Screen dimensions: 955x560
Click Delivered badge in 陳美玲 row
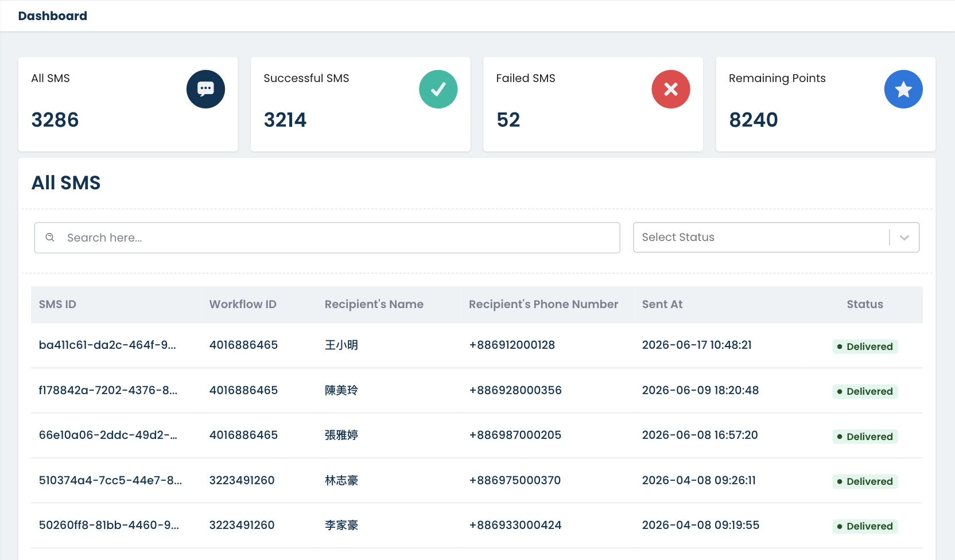[865, 391]
